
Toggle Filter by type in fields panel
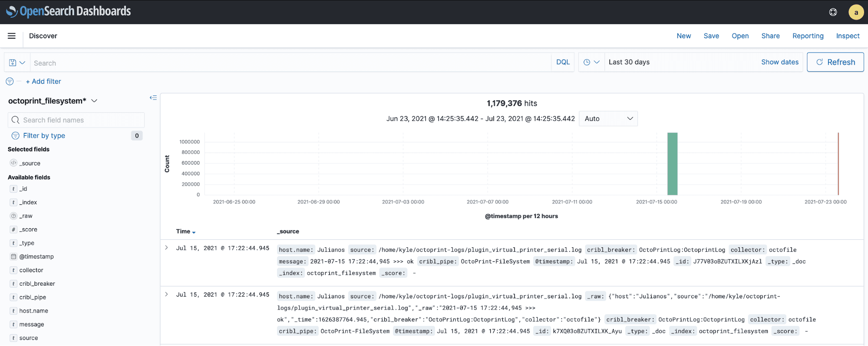click(44, 135)
